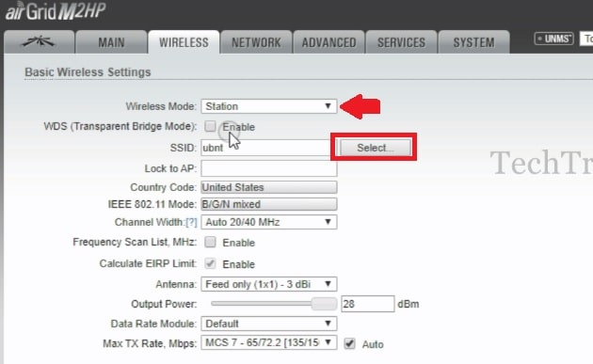Open the Wireless Mode dropdown

tap(269, 106)
